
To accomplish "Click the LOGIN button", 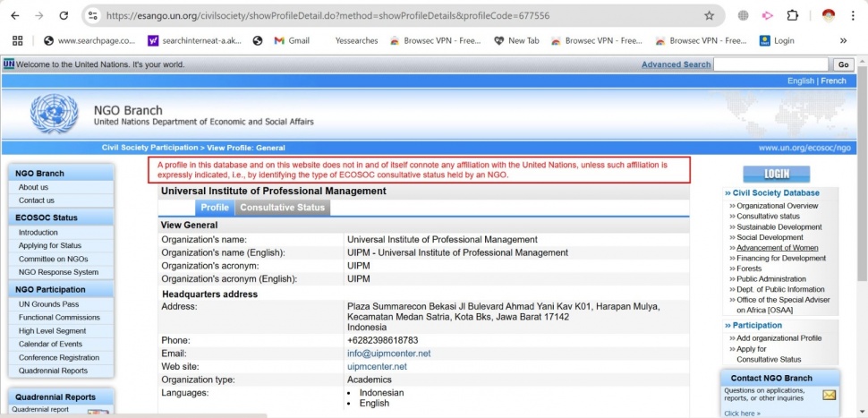I will pos(776,174).
